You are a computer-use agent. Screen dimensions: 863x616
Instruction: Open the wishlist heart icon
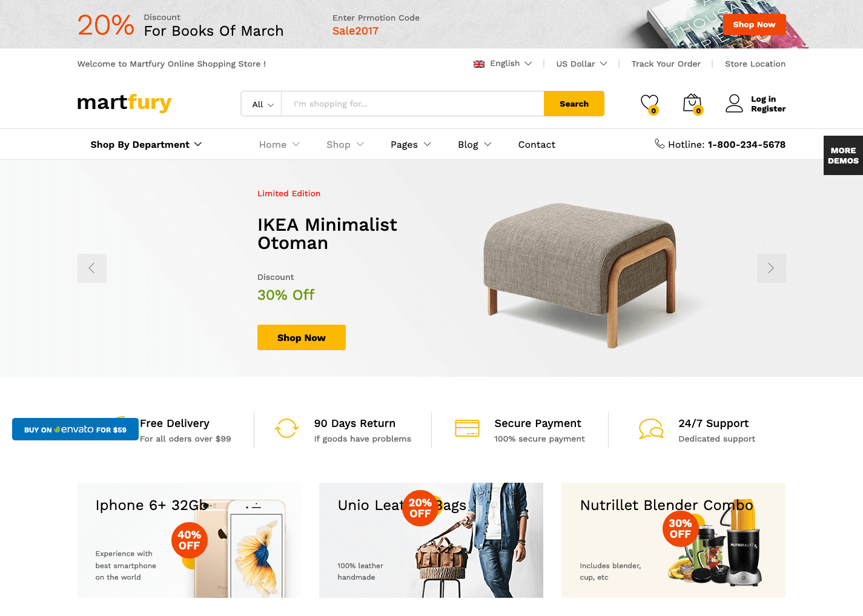coord(649,104)
